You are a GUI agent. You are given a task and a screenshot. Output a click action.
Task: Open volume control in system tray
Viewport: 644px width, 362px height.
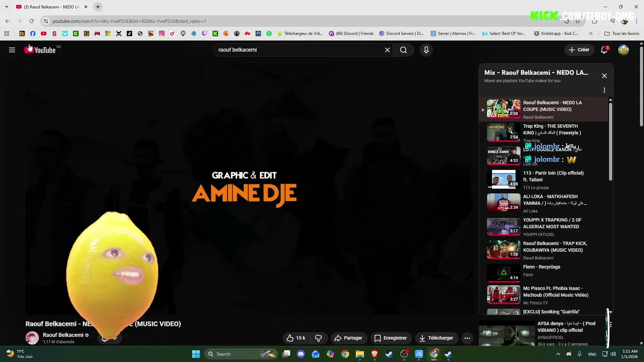click(613, 354)
